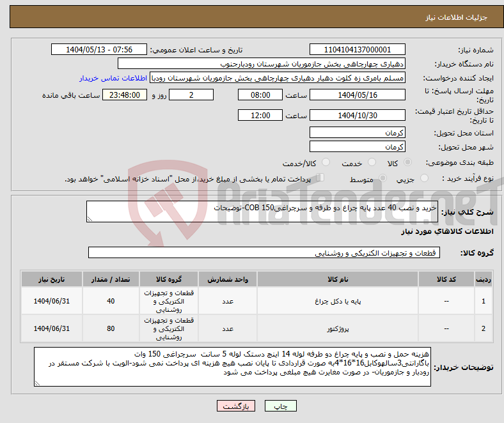Click the بازگشت (back) button

click(236, 406)
